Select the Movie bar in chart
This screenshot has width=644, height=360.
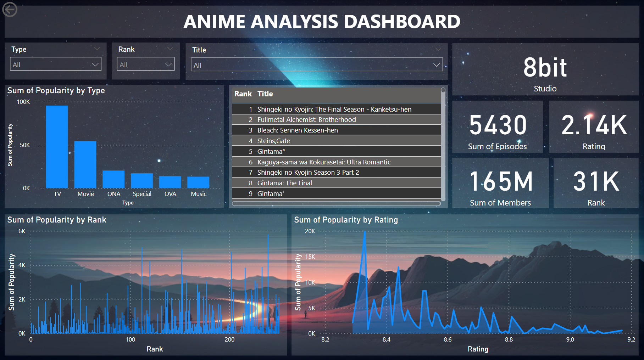pos(85,164)
